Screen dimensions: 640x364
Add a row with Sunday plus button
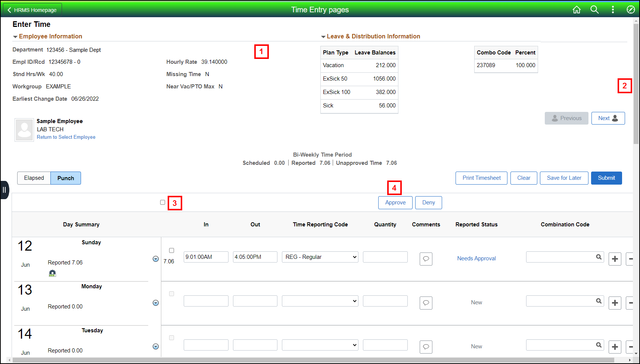click(615, 259)
